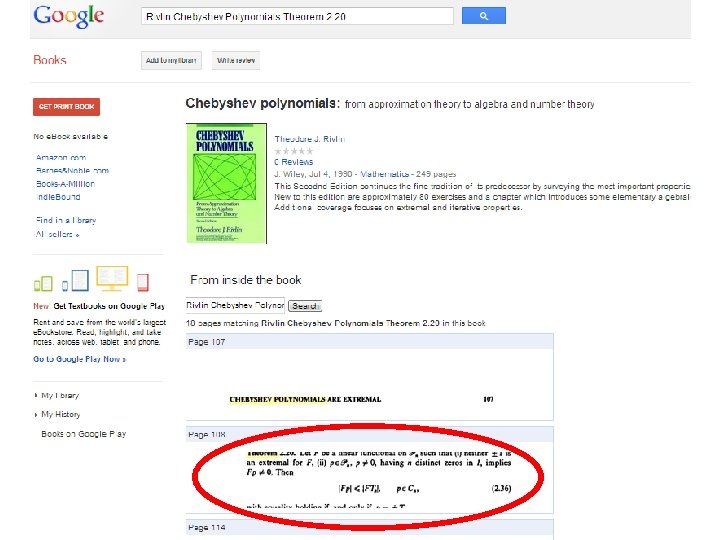
Task: Expand the All sellers link
Action: pyautogui.click(x=57, y=235)
